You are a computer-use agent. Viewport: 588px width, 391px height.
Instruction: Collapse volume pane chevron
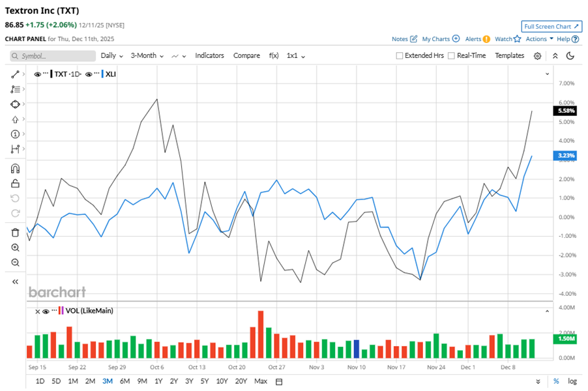coord(547,311)
